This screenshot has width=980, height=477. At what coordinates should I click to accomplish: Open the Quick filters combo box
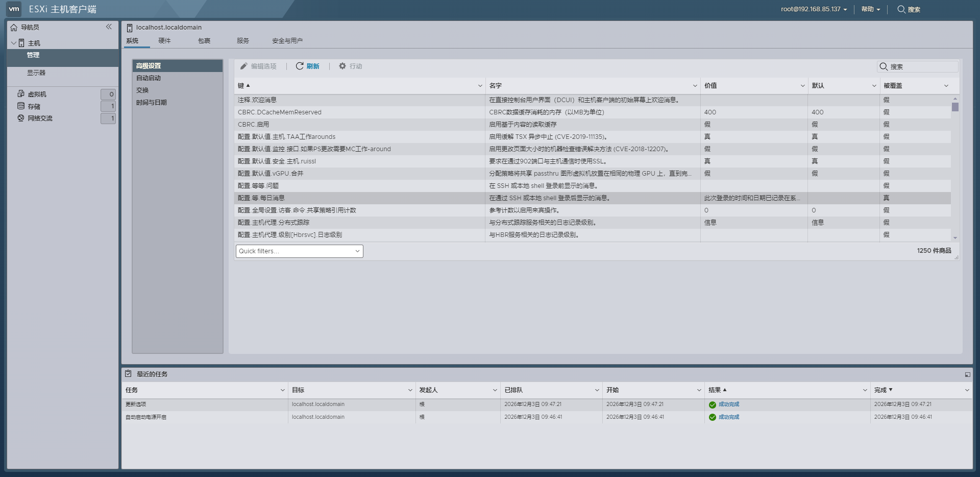tap(299, 251)
